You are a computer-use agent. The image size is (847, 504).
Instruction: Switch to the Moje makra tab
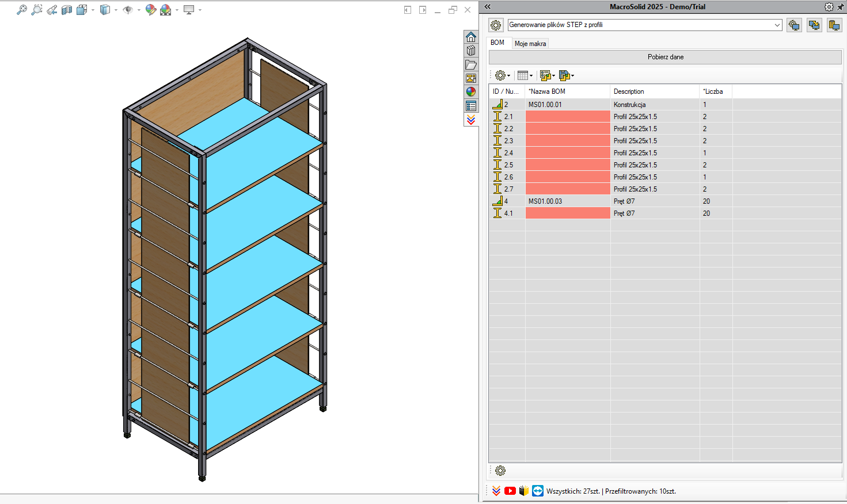click(530, 44)
